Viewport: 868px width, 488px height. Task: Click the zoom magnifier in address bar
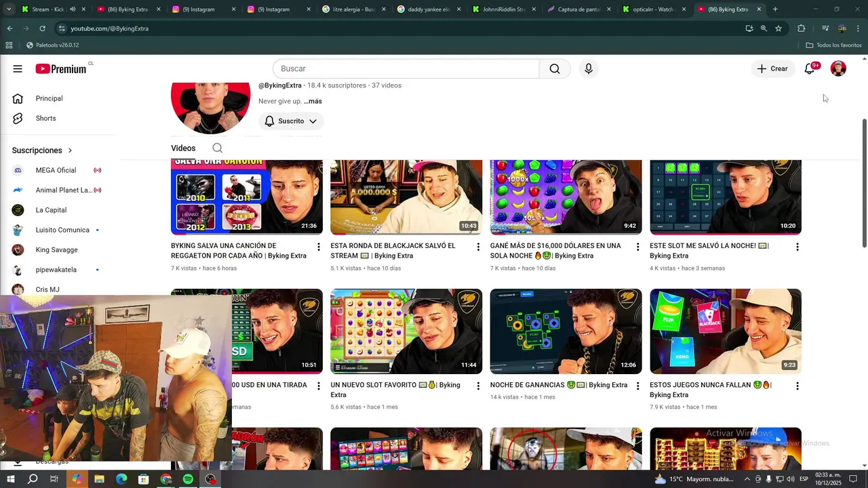pos(764,28)
